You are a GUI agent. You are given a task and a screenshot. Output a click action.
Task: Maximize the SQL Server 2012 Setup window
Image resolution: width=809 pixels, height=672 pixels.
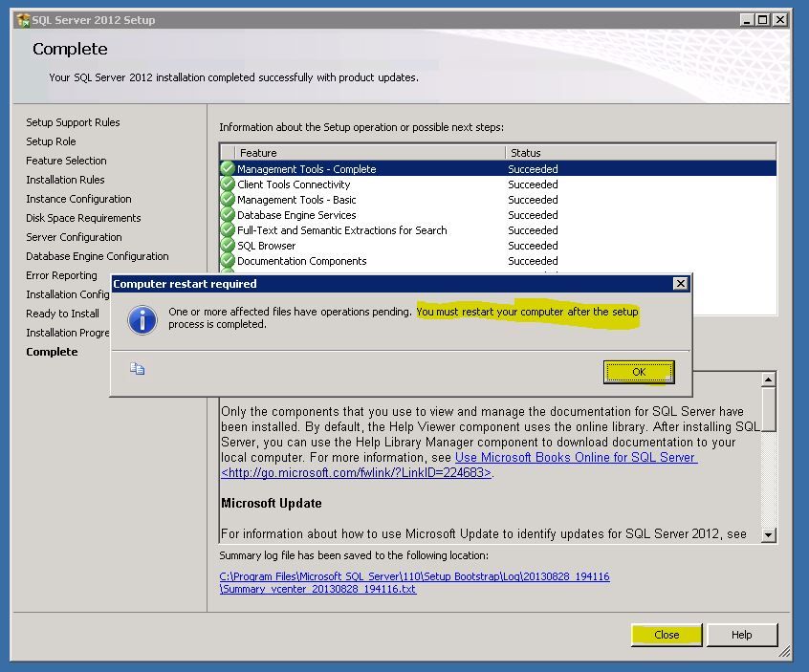[762, 20]
